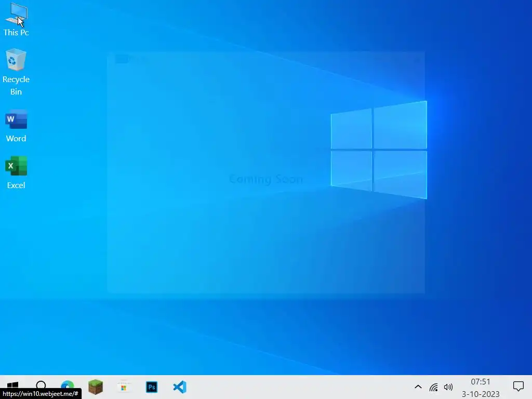
Task: Launch Visual Studio Code from taskbar
Action: pyautogui.click(x=180, y=387)
